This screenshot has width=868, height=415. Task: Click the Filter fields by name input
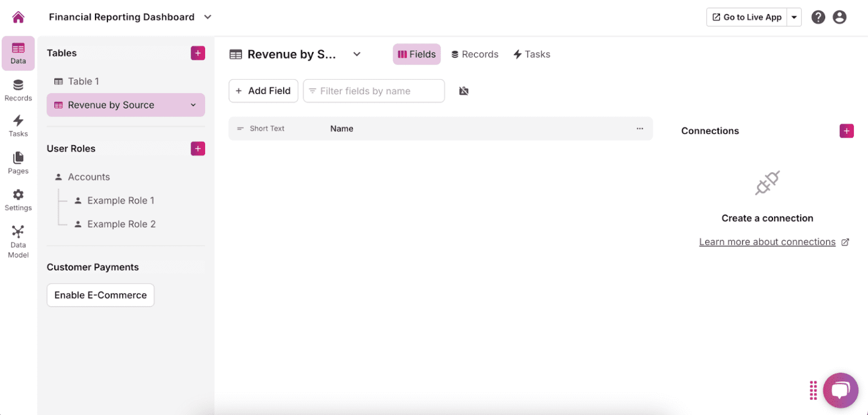click(x=374, y=90)
